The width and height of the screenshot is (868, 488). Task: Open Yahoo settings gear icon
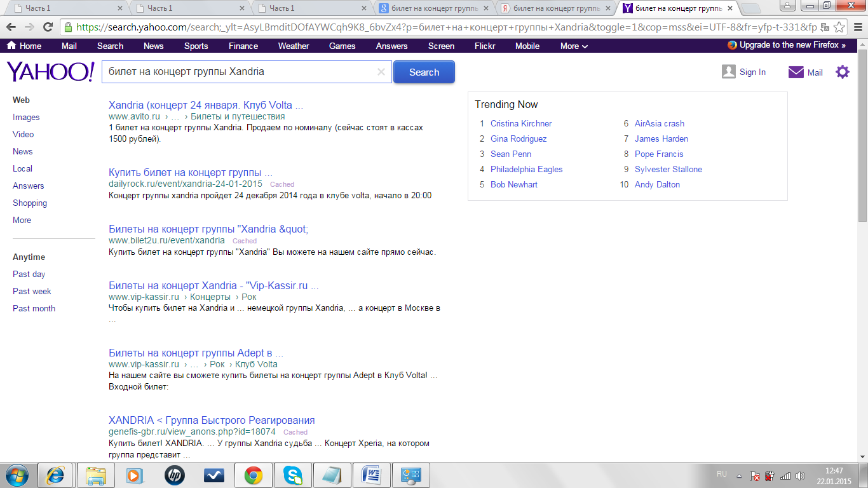pos(843,72)
